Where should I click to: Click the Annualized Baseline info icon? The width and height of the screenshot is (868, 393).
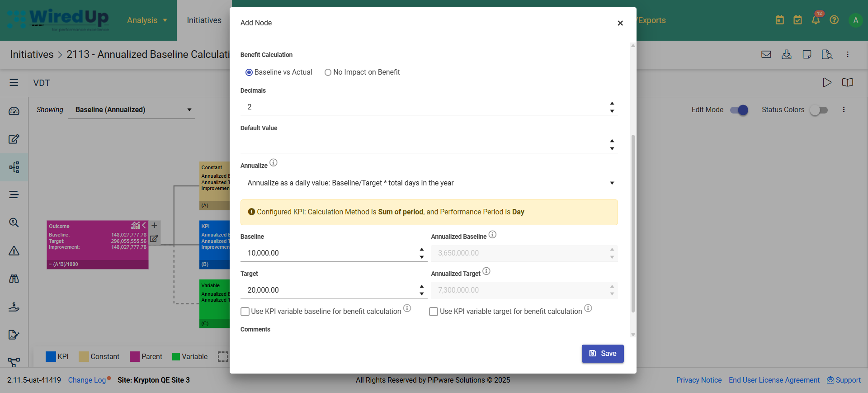pyautogui.click(x=493, y=234)
